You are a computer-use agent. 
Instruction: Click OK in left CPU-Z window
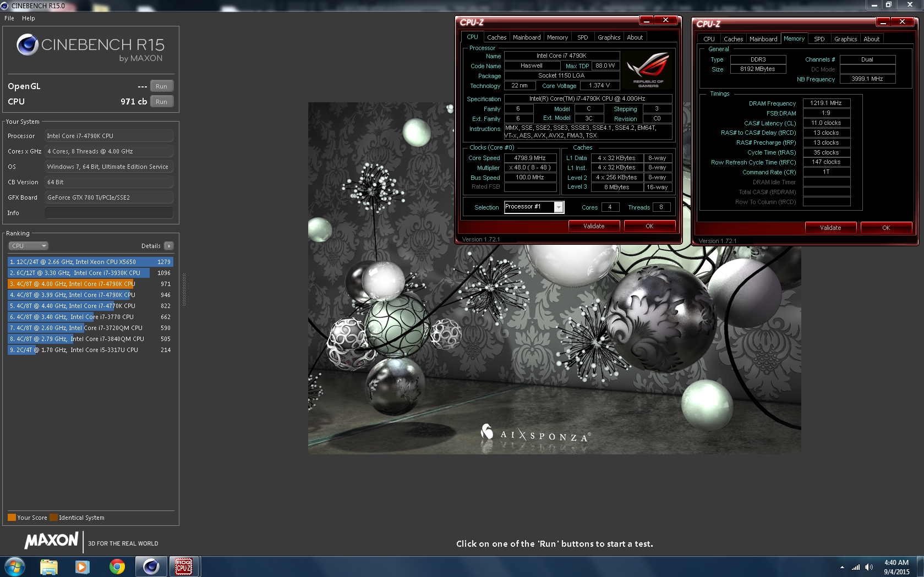(x=649, y=226)
